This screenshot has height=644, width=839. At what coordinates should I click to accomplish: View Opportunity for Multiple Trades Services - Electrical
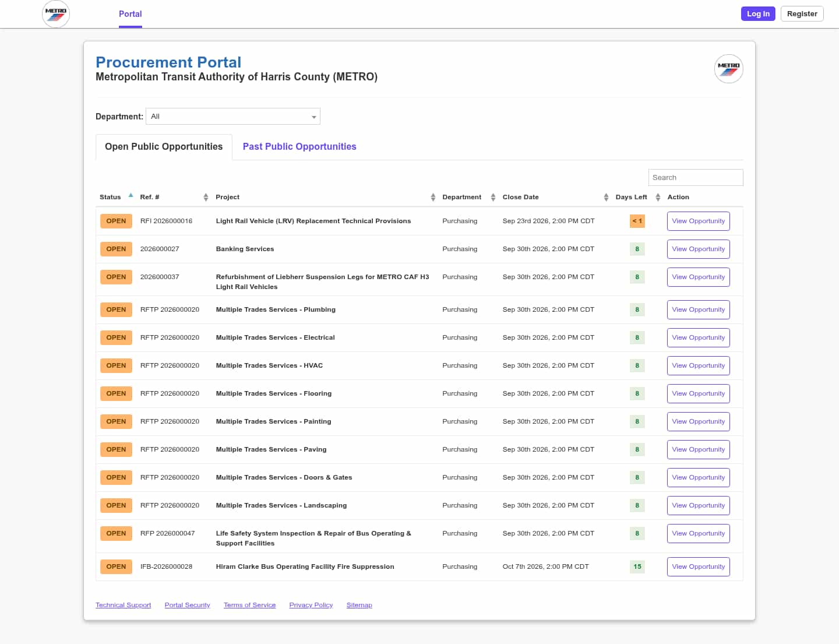coord(699,338)
